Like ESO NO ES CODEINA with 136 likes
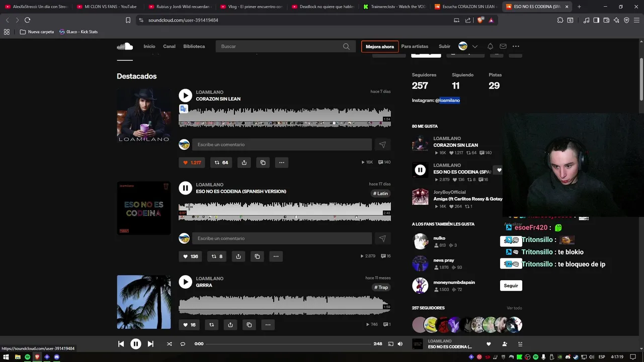The width and height of the screenshot is (644, 362). click(190, 256)
